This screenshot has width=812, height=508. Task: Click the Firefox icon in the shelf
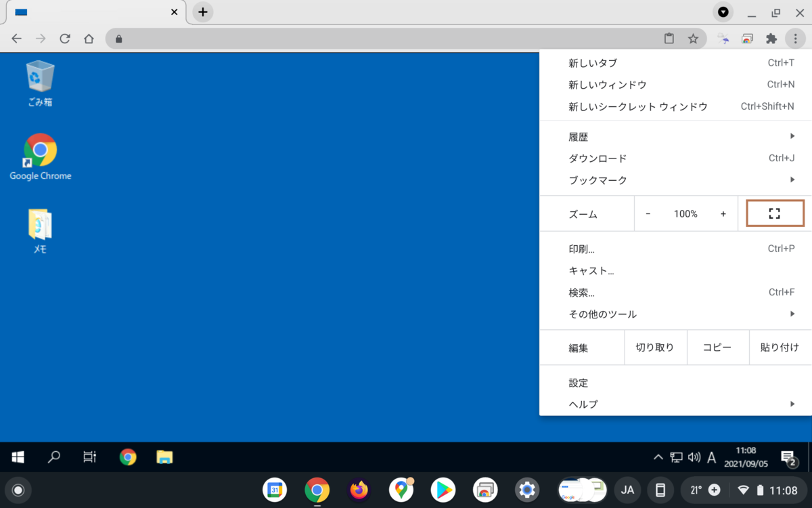(359, 490)
